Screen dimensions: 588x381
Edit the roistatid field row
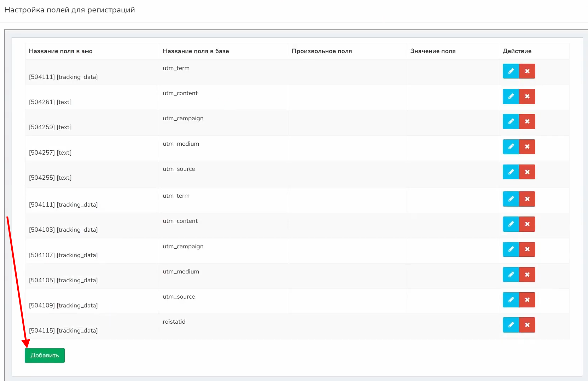(x=511, y=325)
